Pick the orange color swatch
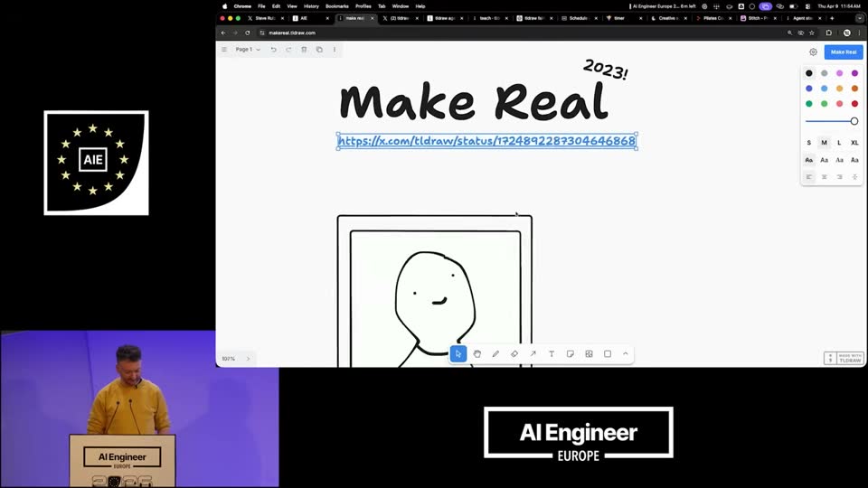The height and width of the screenshot is (488, 868). click(x=854, y=89)
